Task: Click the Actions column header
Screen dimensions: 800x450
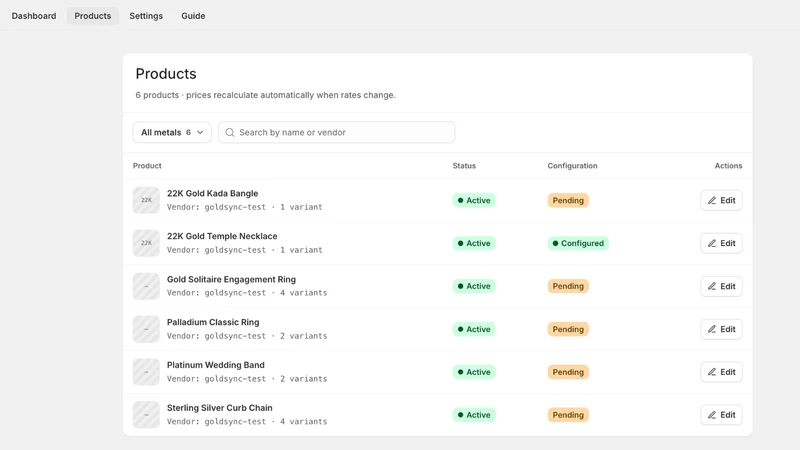Action: click(x=728, y=166)
